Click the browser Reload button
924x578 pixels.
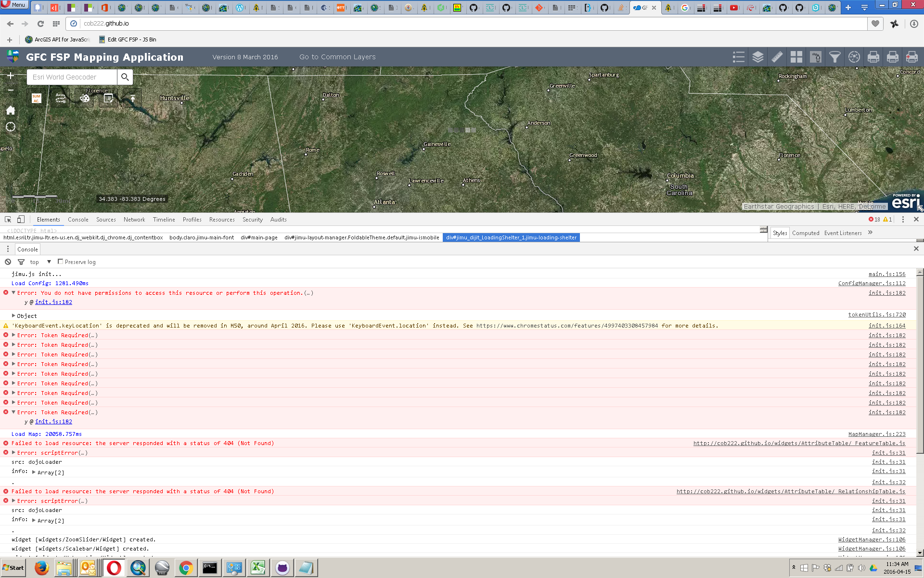point(40,24)
